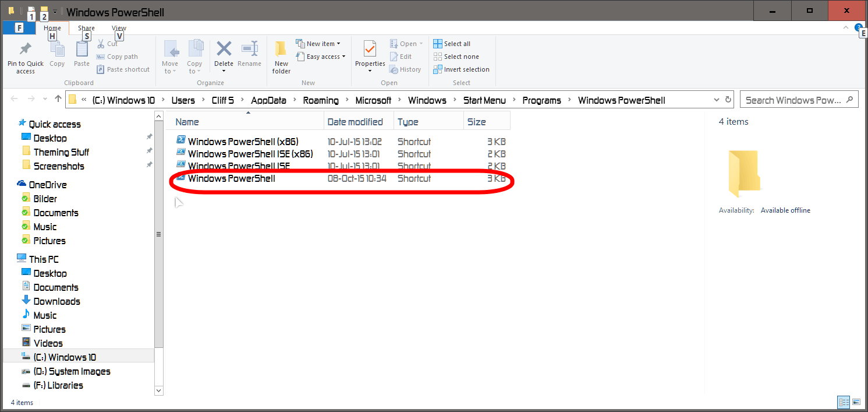Sort by Date modified column

(x=359, y=122)
